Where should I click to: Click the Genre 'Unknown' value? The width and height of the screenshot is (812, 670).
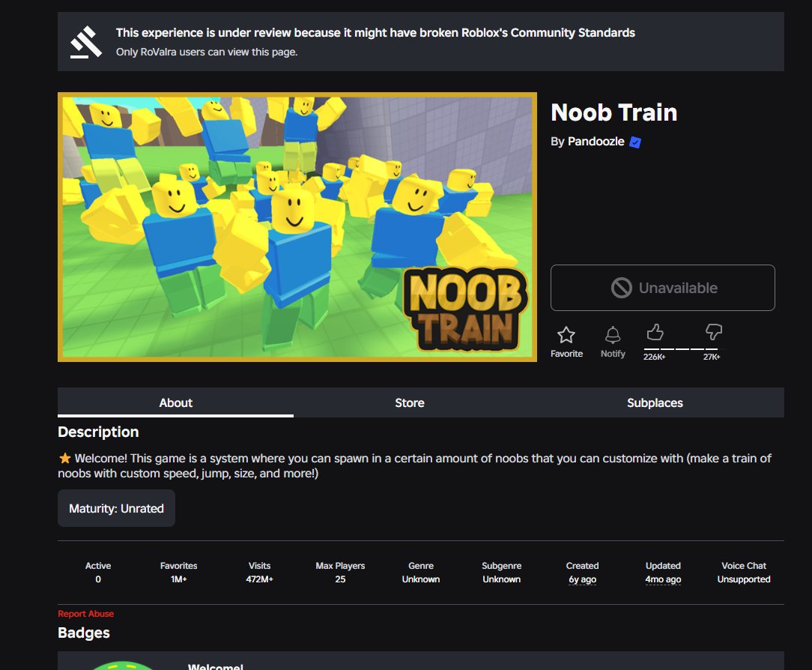click(x=421, y=579)
